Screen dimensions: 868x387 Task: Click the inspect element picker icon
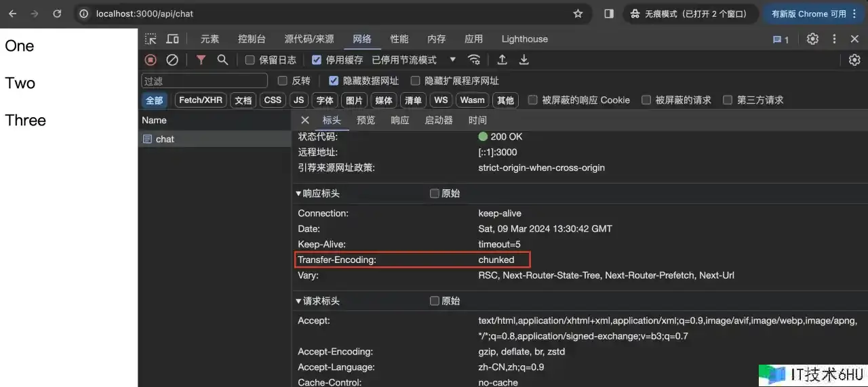click(151, 39)
